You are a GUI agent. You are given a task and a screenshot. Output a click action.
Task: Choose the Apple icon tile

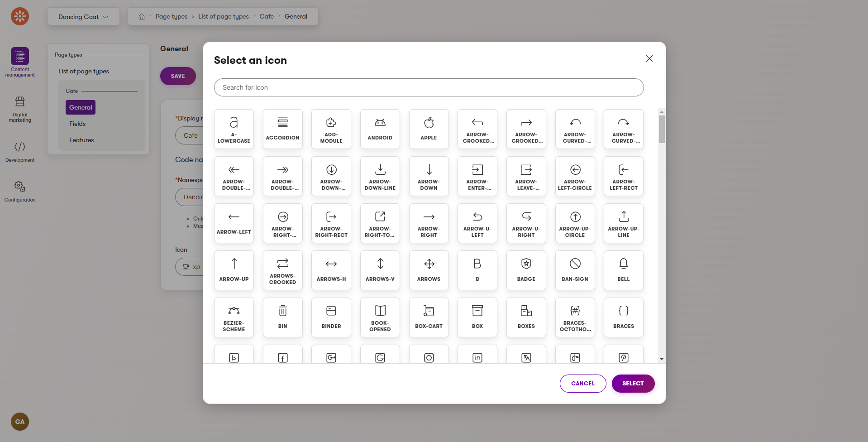point(429,129)
